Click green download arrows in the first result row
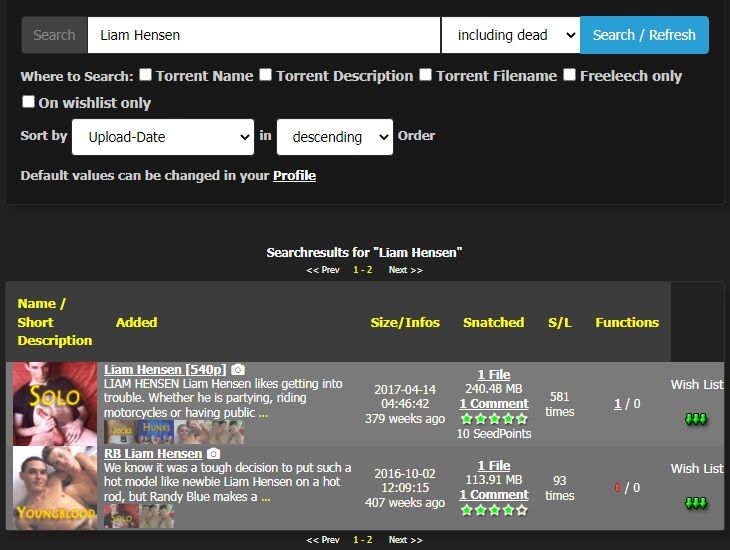Image resolution: width=730 pixels, height=550 pixels. coord(696,419)
